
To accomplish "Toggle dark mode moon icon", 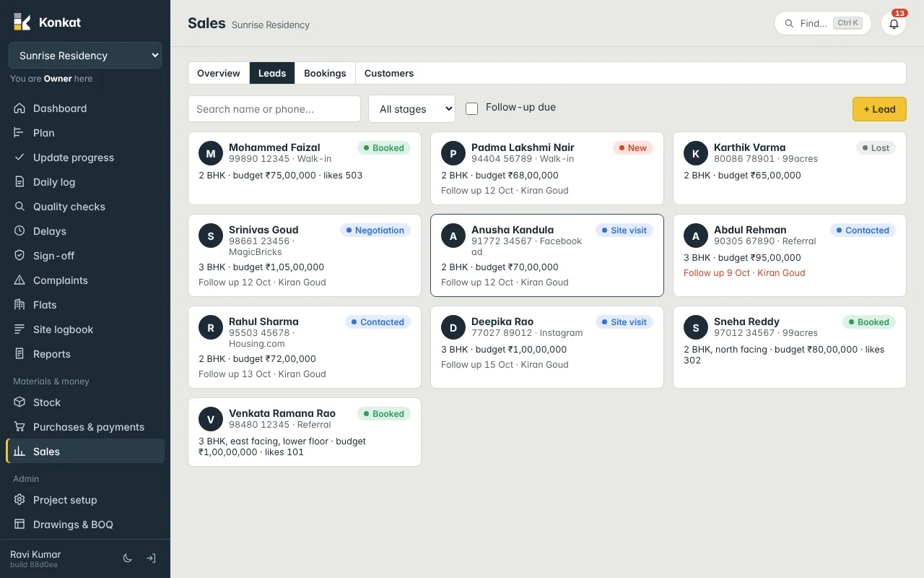I will coord(128,558).
